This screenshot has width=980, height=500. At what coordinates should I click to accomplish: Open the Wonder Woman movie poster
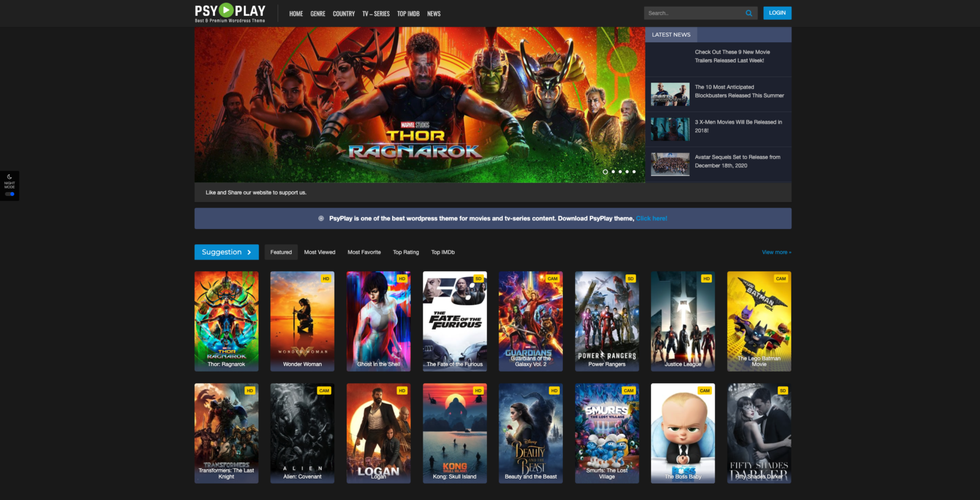click(x=302, y=321)
